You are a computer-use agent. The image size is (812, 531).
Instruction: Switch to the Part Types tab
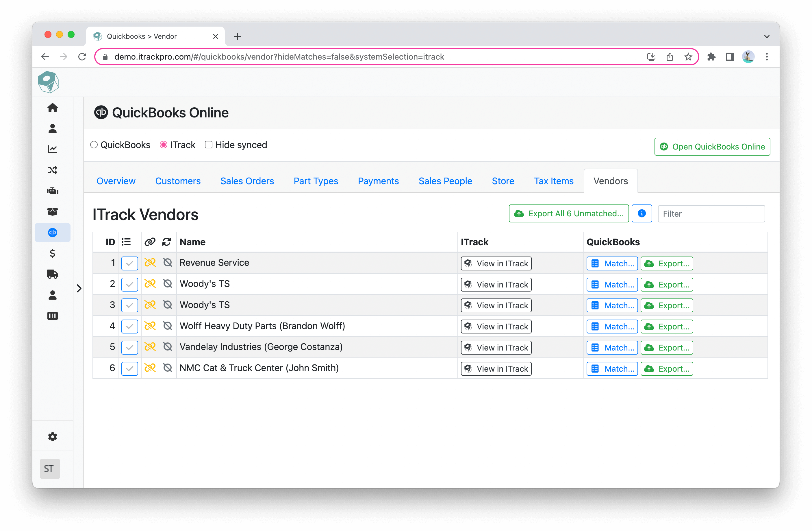click(x=316, y=181)
